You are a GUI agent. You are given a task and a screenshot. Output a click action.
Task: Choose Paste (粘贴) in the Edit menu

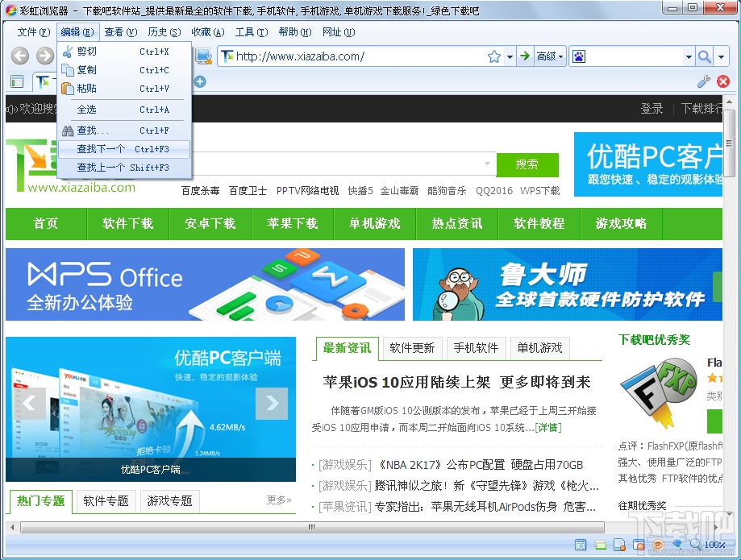coord(124,89)
